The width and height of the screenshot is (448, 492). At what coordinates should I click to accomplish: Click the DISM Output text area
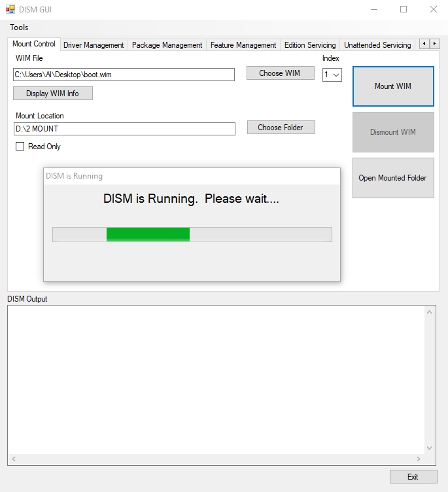[216, 379]
